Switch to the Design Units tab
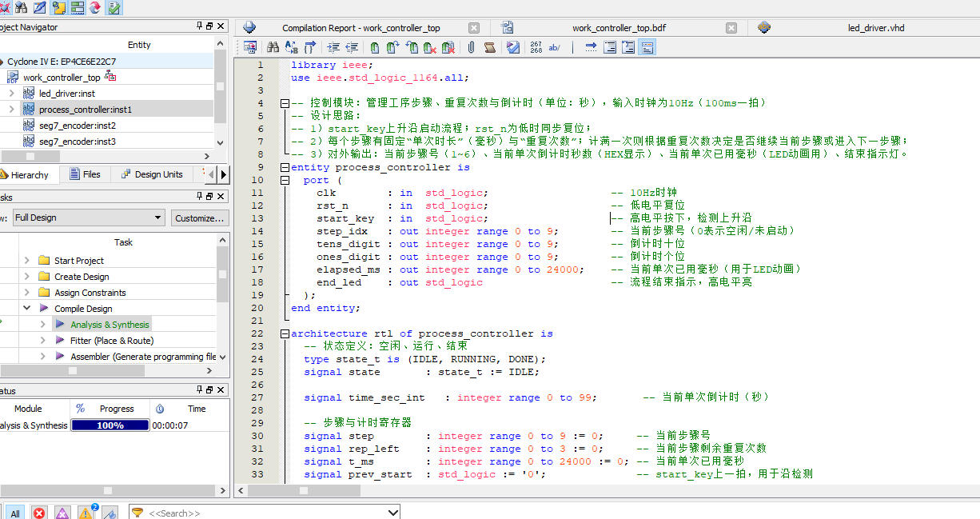Viewport: 980px width, 519px height. (x=151, y=174)
